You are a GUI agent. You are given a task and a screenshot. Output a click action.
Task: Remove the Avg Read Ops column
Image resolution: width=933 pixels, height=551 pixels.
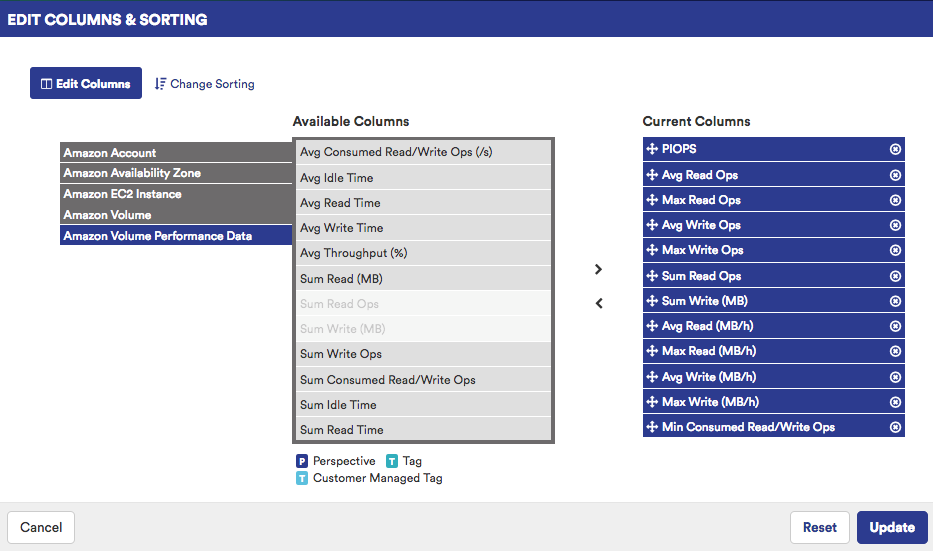click(x=895, y=175)
